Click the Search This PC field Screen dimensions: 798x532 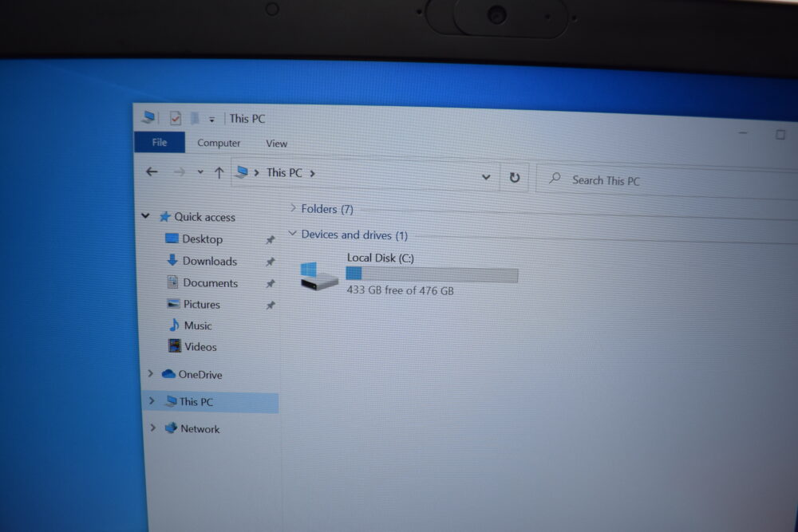[666, 181]
